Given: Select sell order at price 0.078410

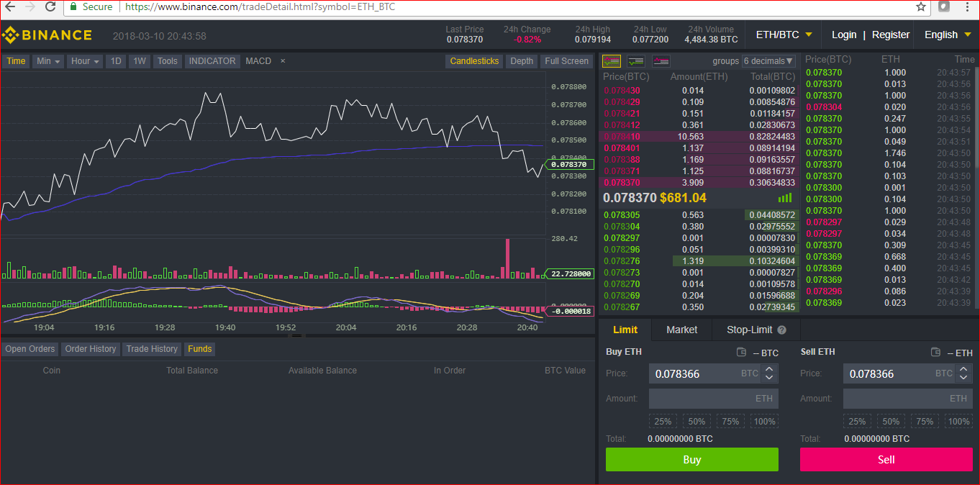Looking at the screenshot, I should pos(699,137).
